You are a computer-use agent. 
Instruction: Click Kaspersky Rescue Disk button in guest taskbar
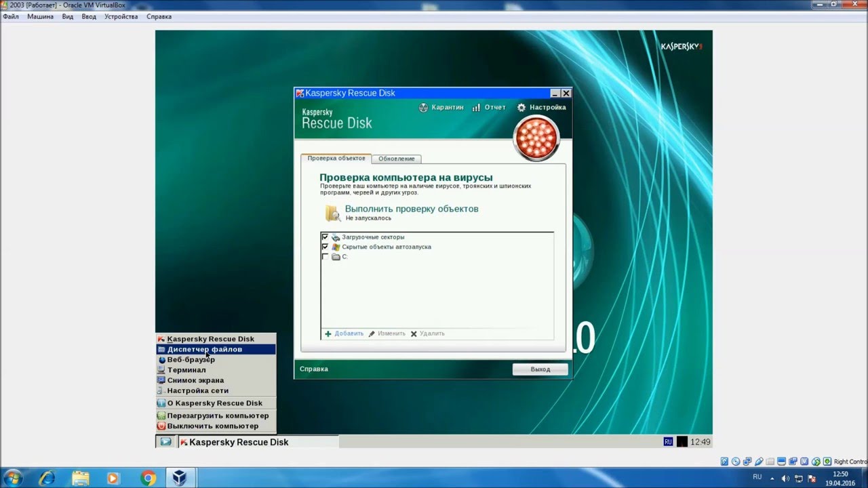pyautogui.click(x=258, y=442)
